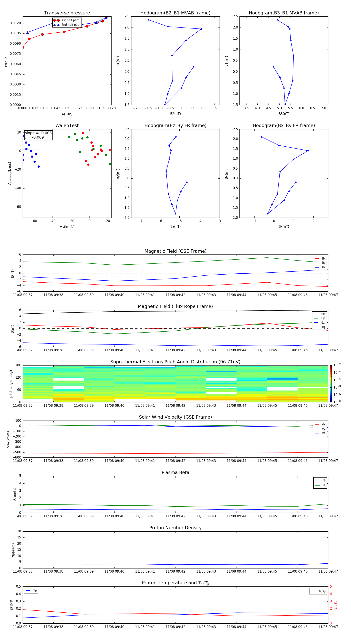Click the Suprathermal Electrons Pitch Angle Distribution title
This screenshot has width=351, height=644.
(x=175, y=362)
